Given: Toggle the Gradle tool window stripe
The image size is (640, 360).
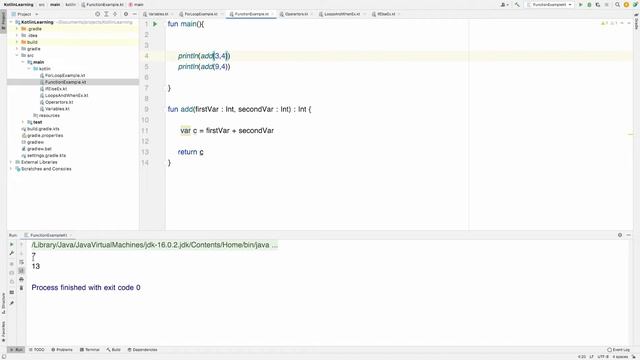Looking at the screenshot, I should pos(636,22).
